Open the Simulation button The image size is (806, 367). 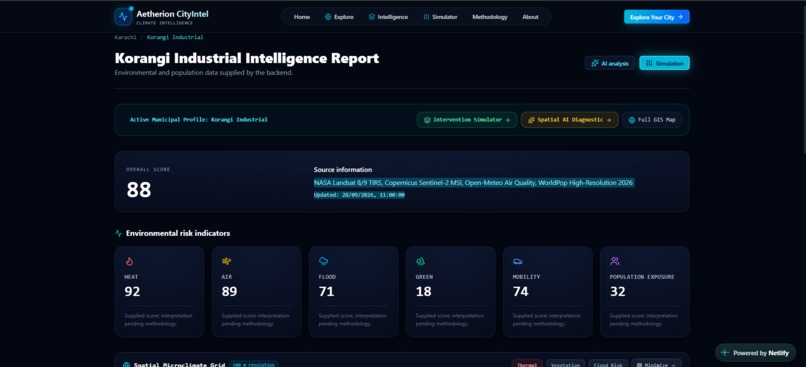(x=665, y=63)
